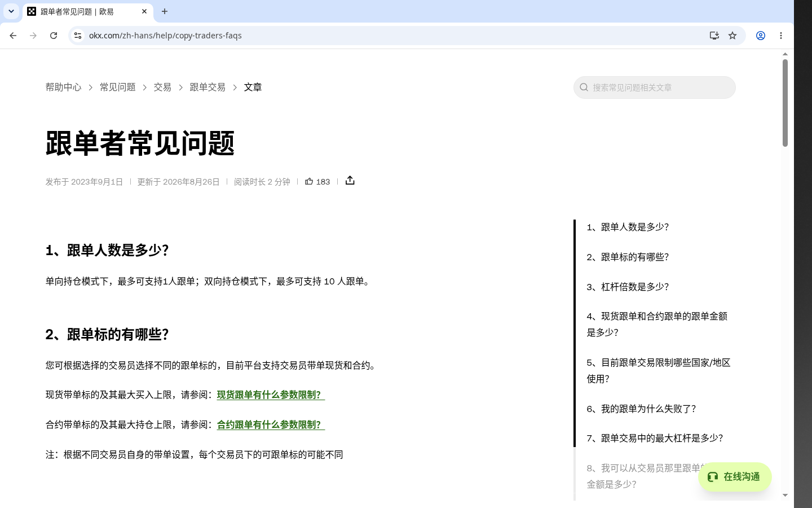Click the headset icon on chat button

click(x=713, y=477)
